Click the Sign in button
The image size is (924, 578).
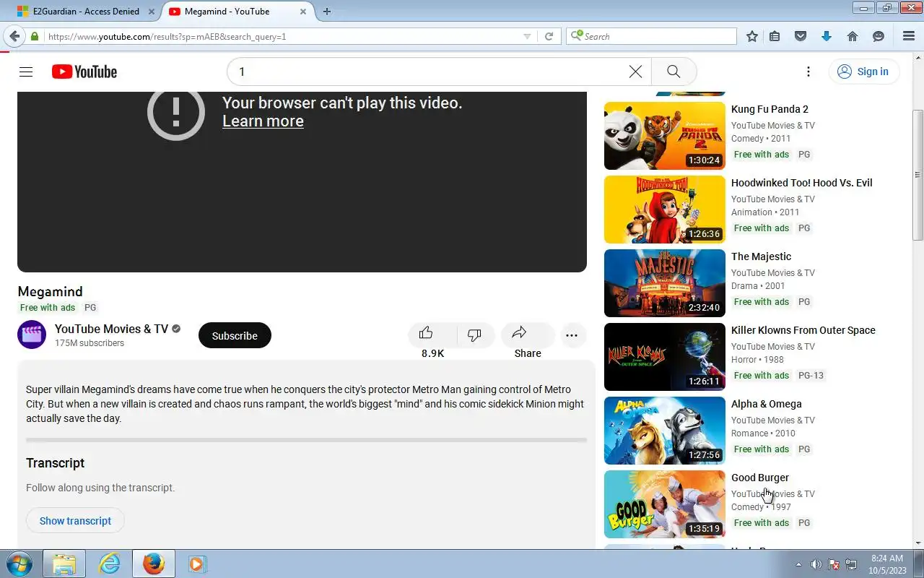[863, 72]
